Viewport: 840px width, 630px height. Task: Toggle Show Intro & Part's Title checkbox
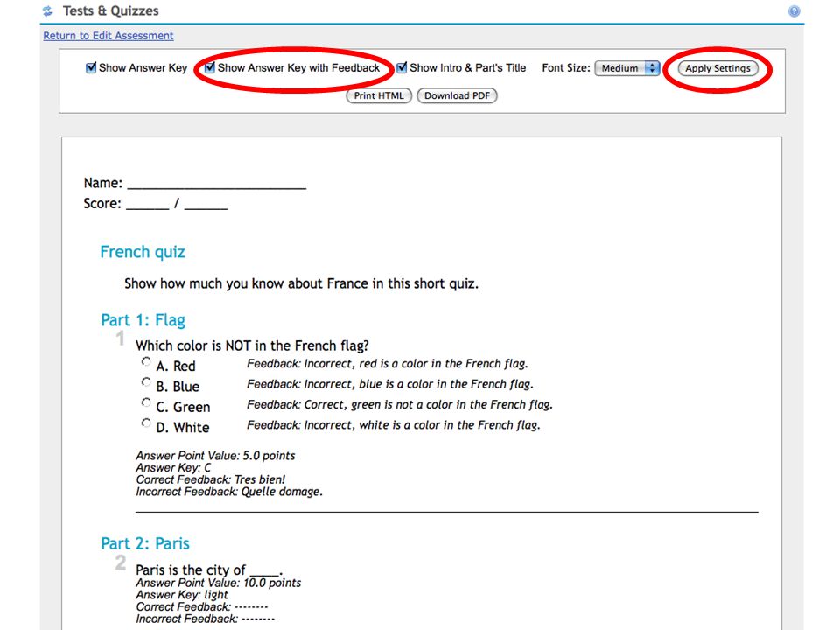click(x=402, y=67)
